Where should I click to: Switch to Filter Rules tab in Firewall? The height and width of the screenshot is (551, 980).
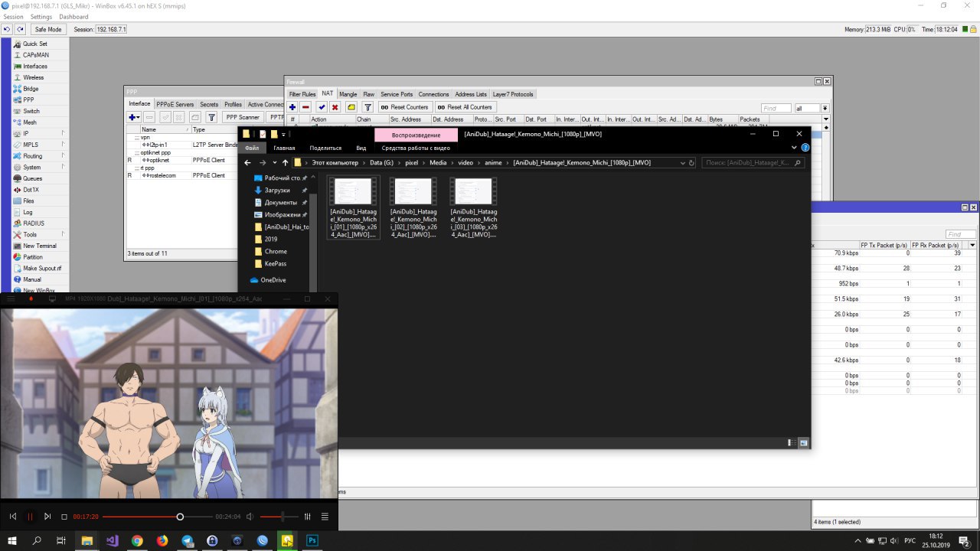coord(302,94)
